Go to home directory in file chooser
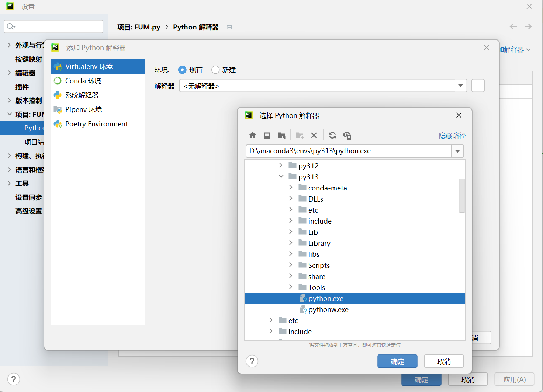Viewport: 543px width, 392px height. click(x=253, y=135)
